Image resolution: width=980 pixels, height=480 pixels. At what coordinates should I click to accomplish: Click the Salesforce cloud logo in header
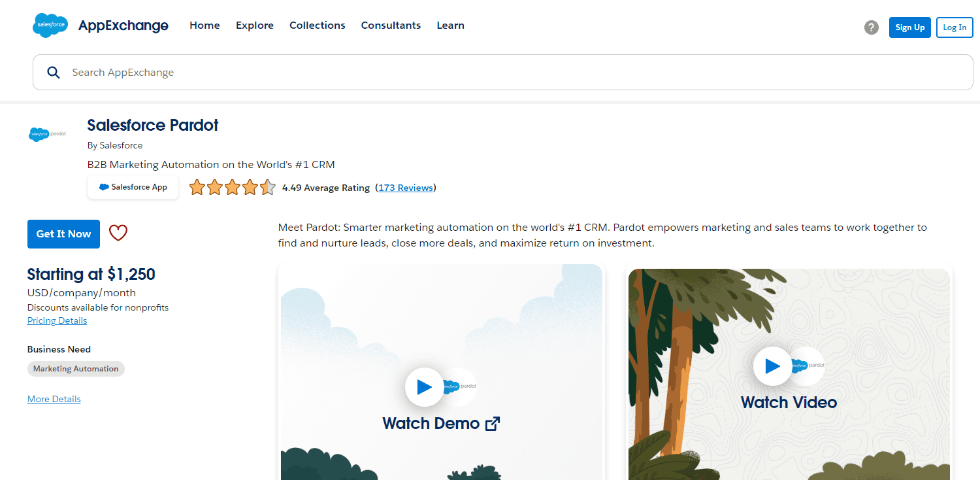pyautogui.click(x=50, y=26)
